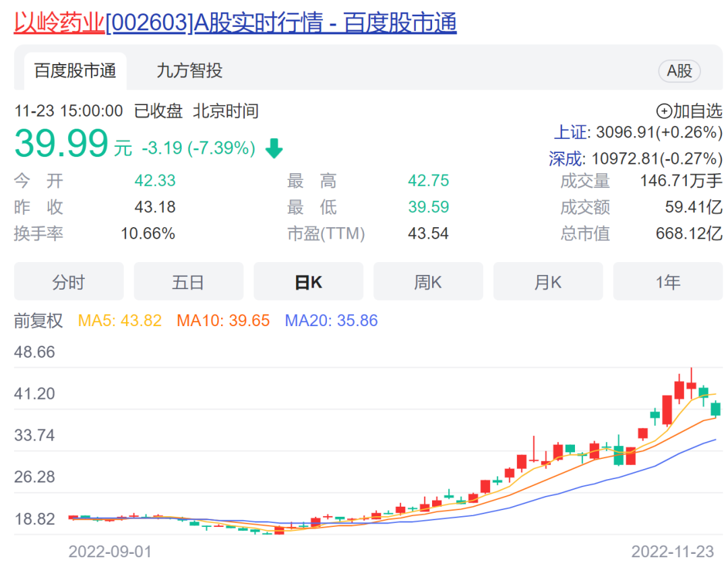The image size is (728, 564).
Task: Switch to the 百度股市通 tab
Action: (x=75, y=71)
